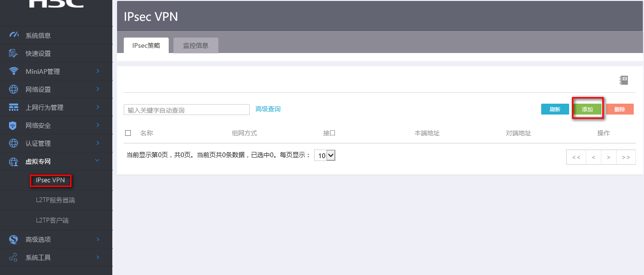Click the 高级选项 sidebar icon
The image size is (644, 275).
[x=14, y=240]
